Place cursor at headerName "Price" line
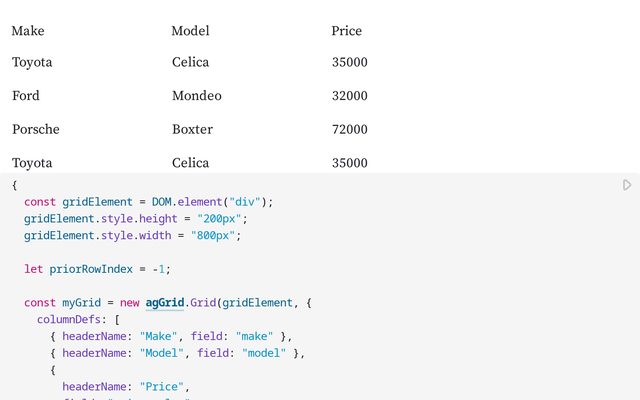Screen dimensions: 640x400 (126, 386)
